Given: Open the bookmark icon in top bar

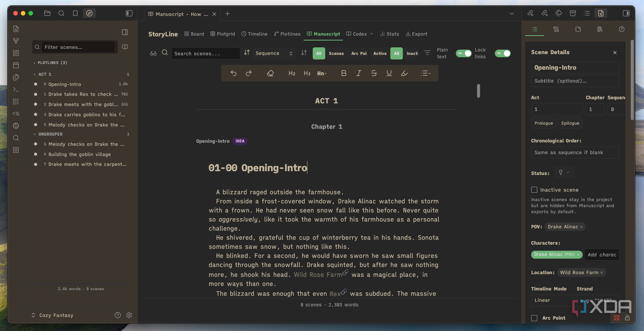Looking at the screenshot, I should pyautogui.click(x=75, y=13).
